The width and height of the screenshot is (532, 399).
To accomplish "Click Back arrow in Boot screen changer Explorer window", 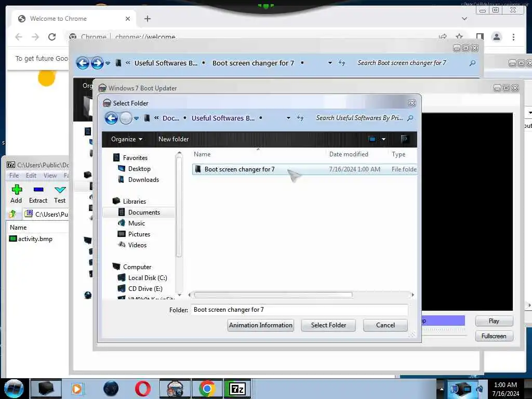I will pyautogui.click(x=83, y=63).
